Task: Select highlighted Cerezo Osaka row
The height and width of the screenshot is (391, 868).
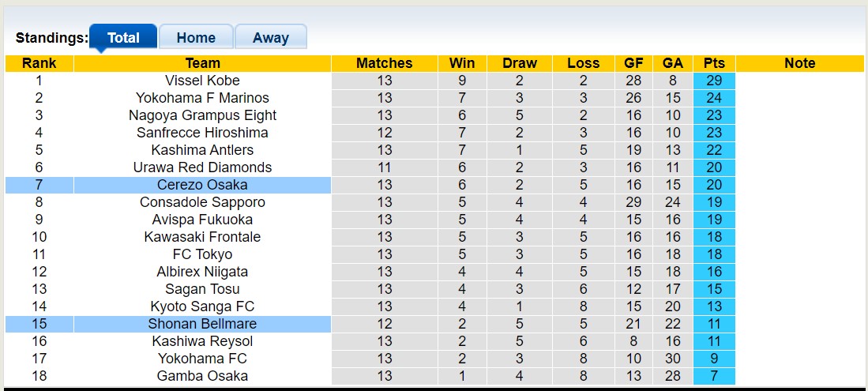Action: tap(202, 185)
